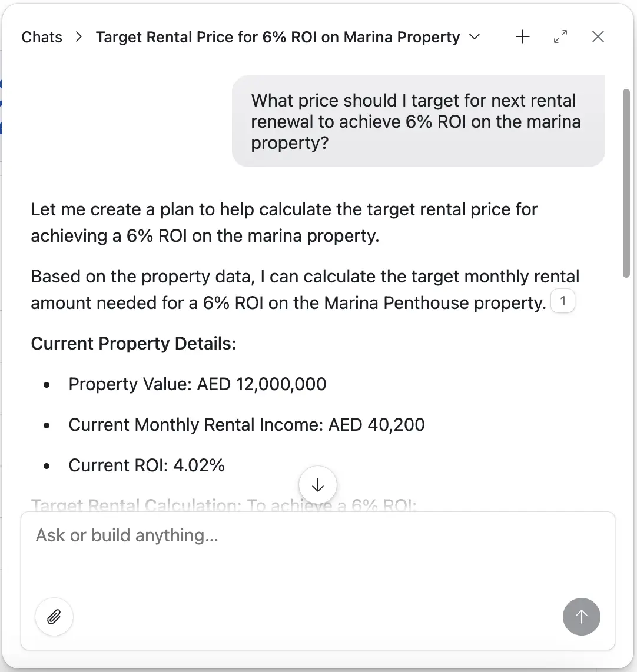Click the breadcrumb separator arrow after Chats
This screenshot has height=672, width=637.
point(79,37)
